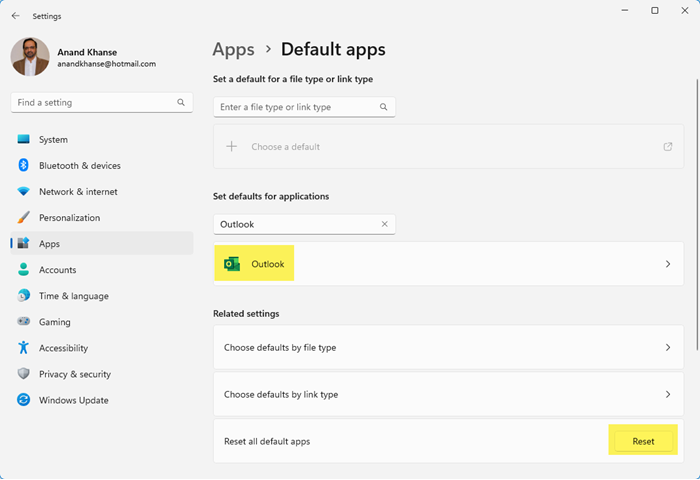Click the back arrow in Settings
700x480 pixels.
coord(15,16)
